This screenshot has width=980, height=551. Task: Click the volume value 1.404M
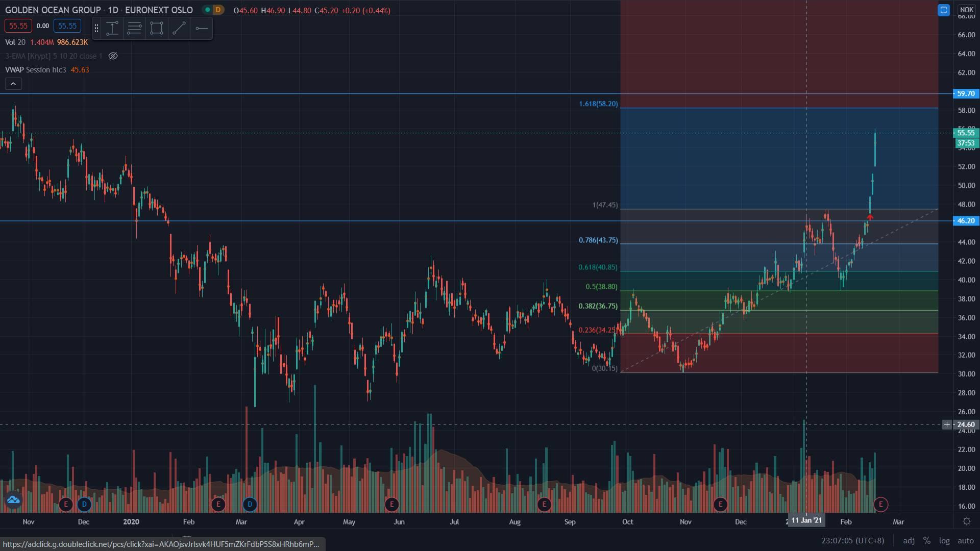point(42,42)
